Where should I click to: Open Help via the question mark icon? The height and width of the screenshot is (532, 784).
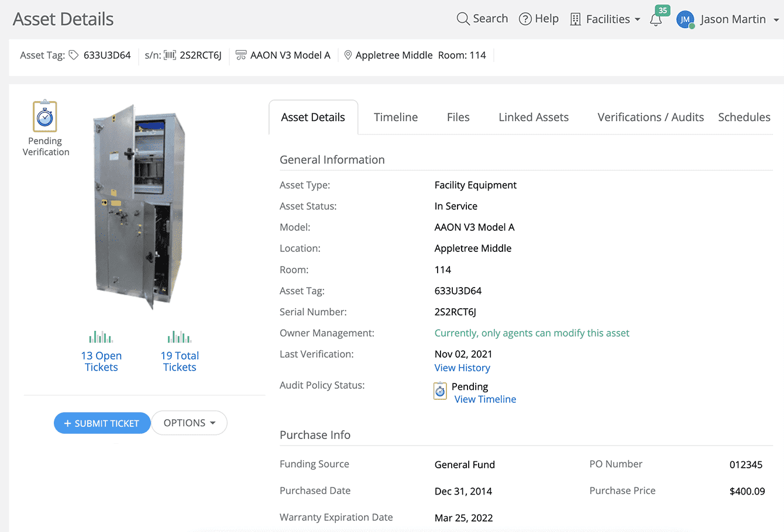pos(525,18)
